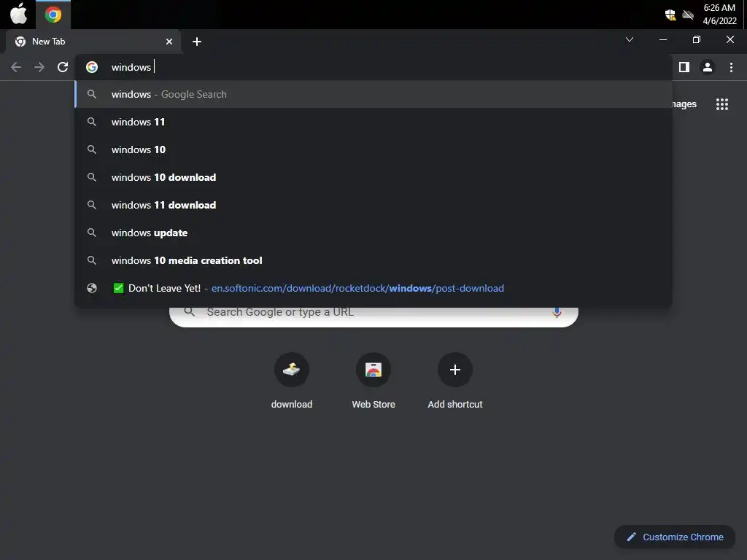Open the Google apps grid
This screenshot has width=747, height=560.
pyautogui.click(x=721, y=104)
